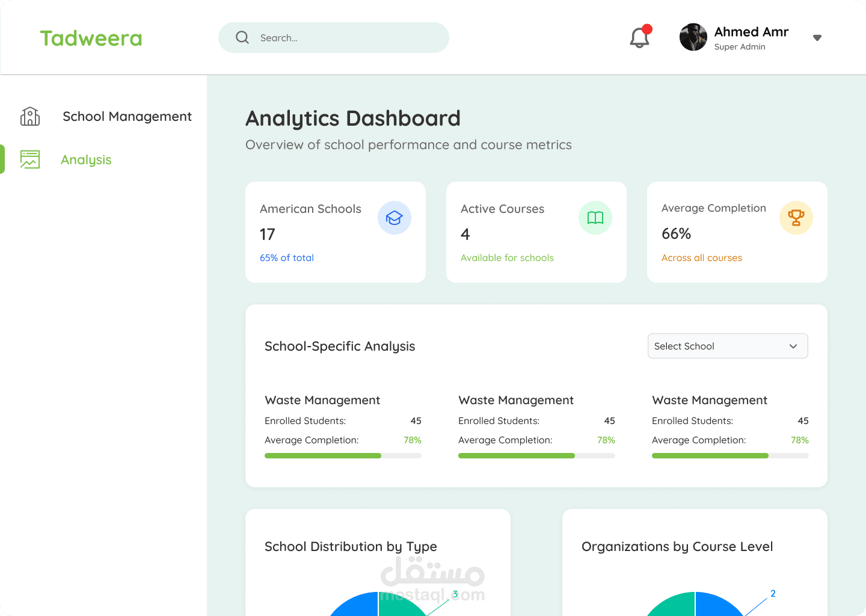
Task: Click 'Across all courses' text
Action: [702, 257]
